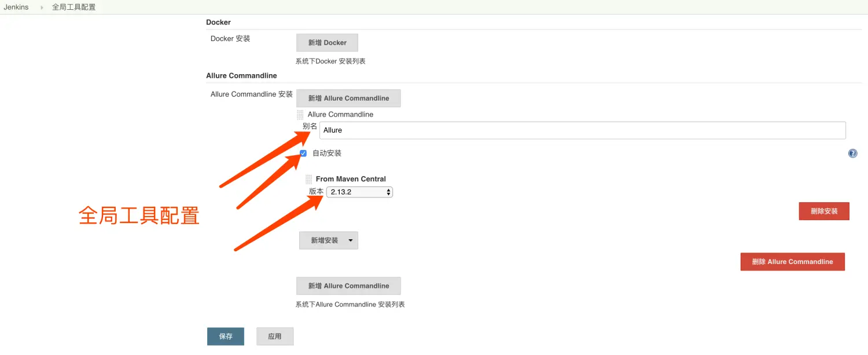Uncheck the 自动安装 checkbox
This screenshot has width=868, height=355.
303,153
